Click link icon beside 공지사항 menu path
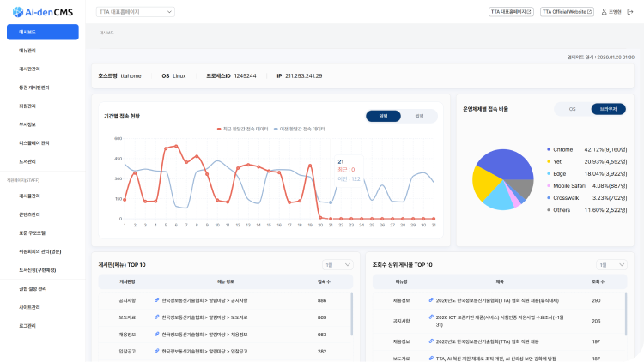The width and height of the screenshot is (644, 362). pos(156,301)
